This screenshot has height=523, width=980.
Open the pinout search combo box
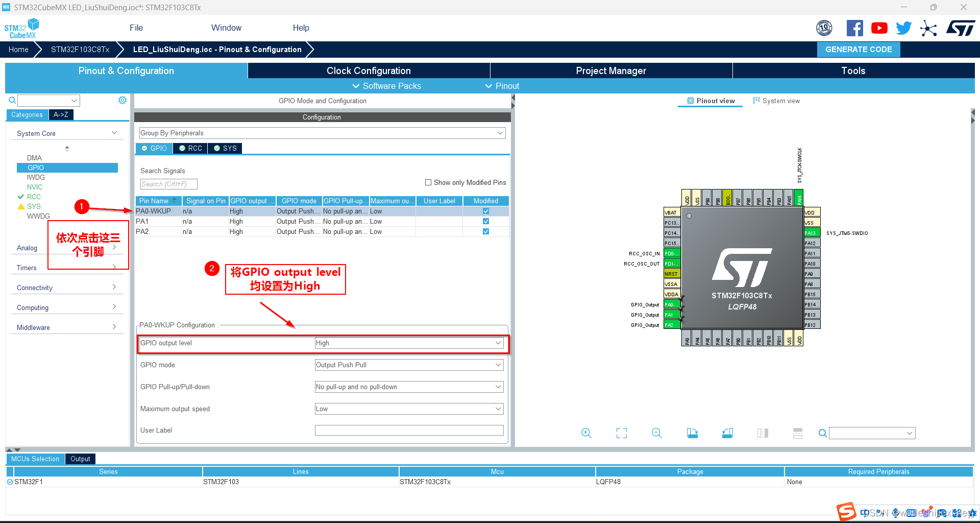(x=872, y=433)
